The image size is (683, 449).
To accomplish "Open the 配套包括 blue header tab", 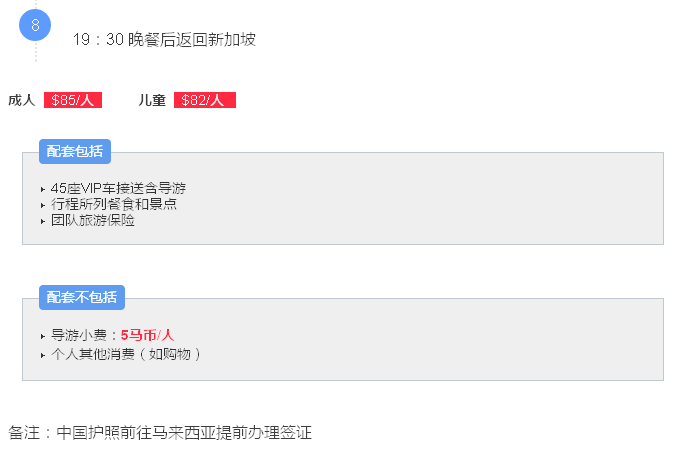I will click(x=74, y=151).
